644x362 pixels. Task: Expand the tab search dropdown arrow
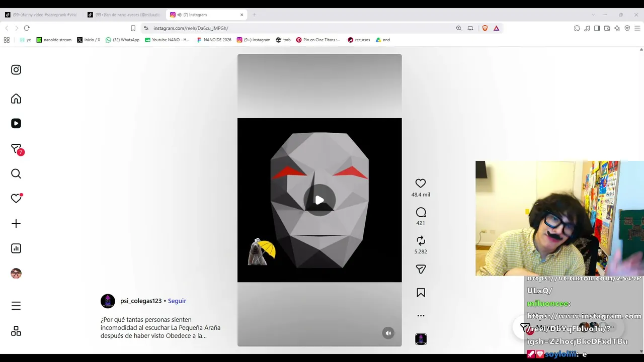click(x=593, y=15)
